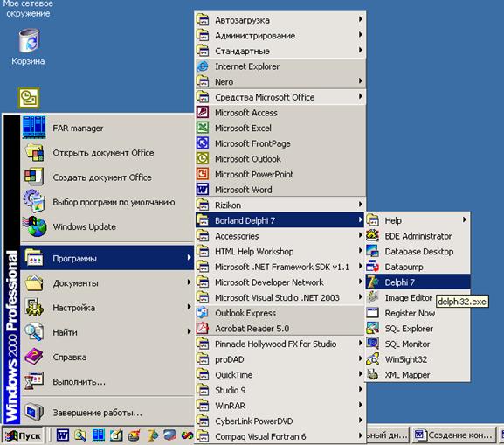Expand the Nero program group
Viewport: 504px width, 445px height.
tap(280, 81)
